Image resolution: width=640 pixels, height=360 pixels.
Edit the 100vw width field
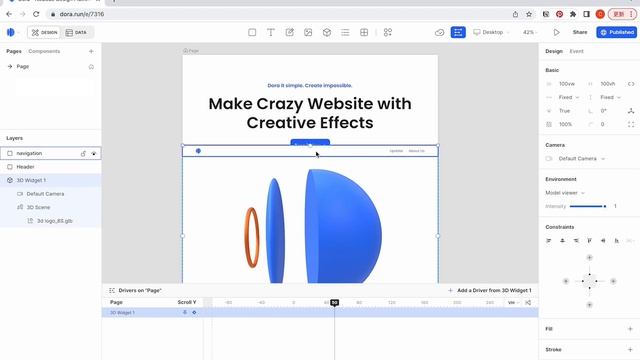(567, 84)
